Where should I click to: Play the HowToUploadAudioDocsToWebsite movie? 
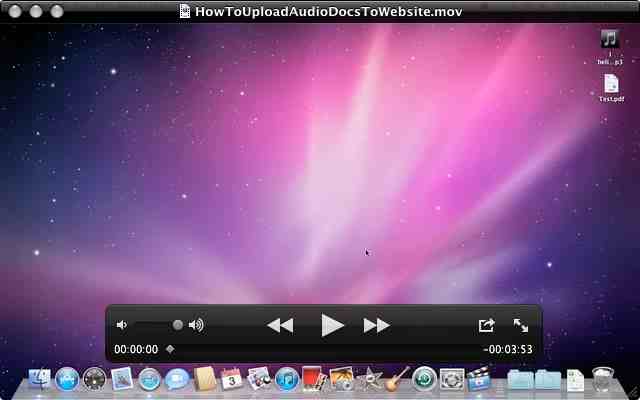(332, 325)
